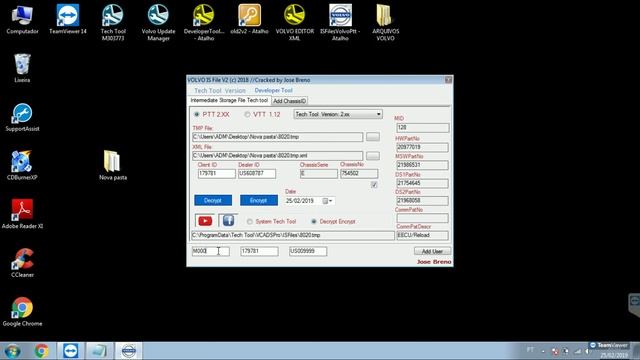
Task: Select the Decrypt Encrypt radio option
Action: [313, 221]
